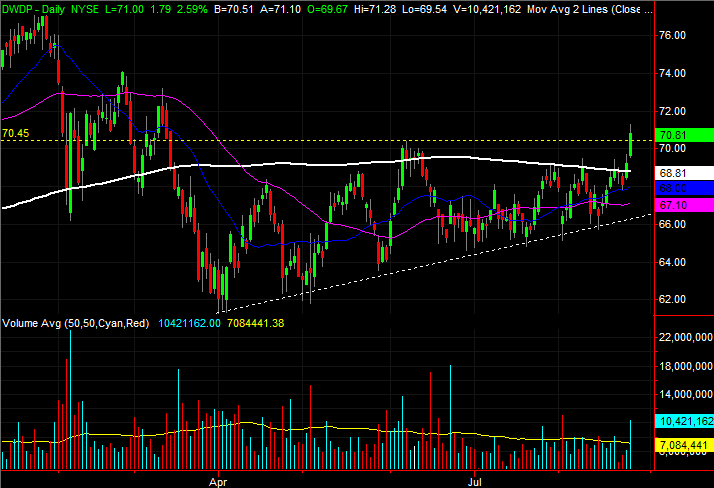Click the high value Hi=71.28
Viewport: 714px width, 488px height.
point(375,9)
